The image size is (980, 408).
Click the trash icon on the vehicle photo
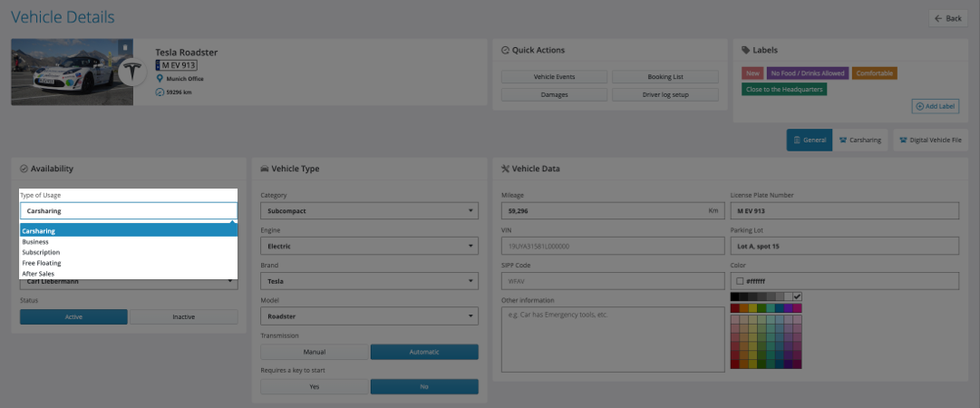coord(125,46)
